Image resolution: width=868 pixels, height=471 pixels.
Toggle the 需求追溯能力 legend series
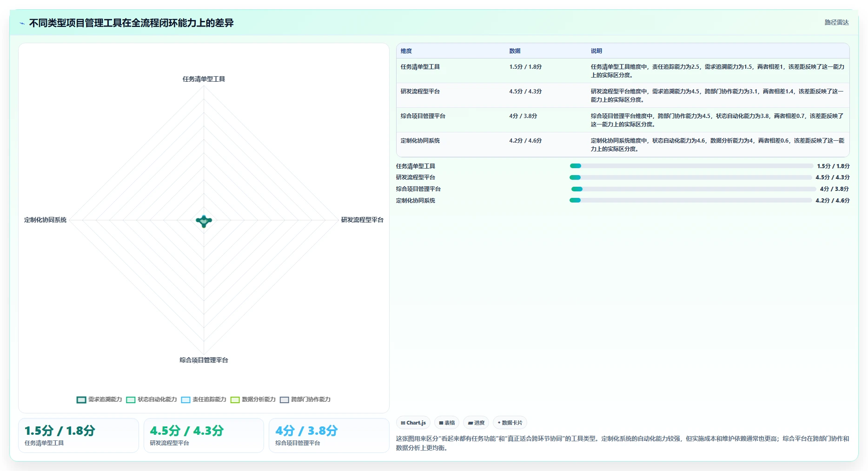99,399
